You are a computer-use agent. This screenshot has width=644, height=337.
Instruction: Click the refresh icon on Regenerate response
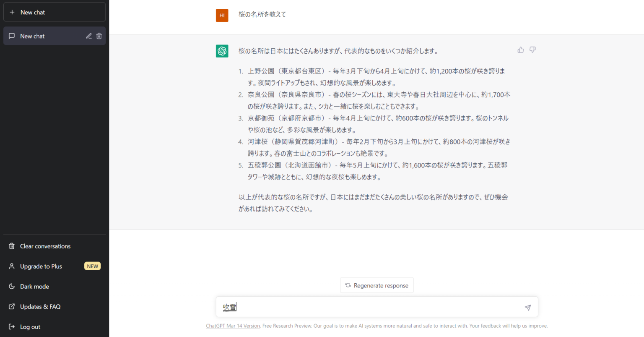pyautogui.click(x=348, y=285)
